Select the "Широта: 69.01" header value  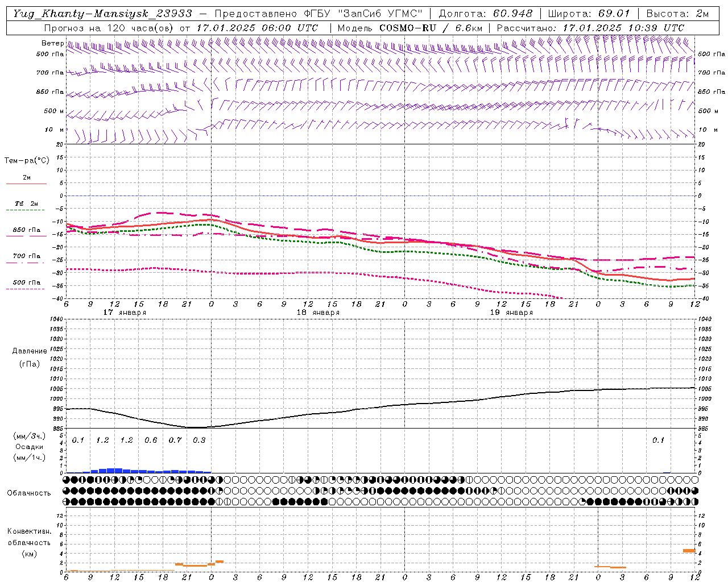[x=589, y=14]
